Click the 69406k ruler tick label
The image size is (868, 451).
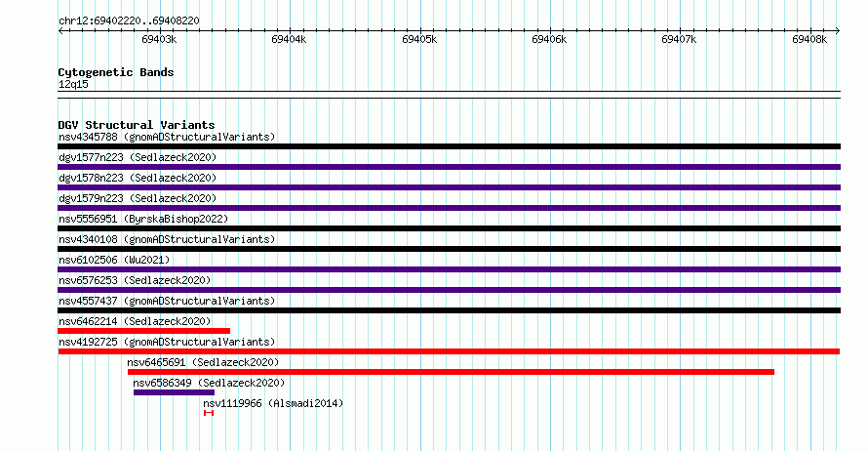click(548, 39)
